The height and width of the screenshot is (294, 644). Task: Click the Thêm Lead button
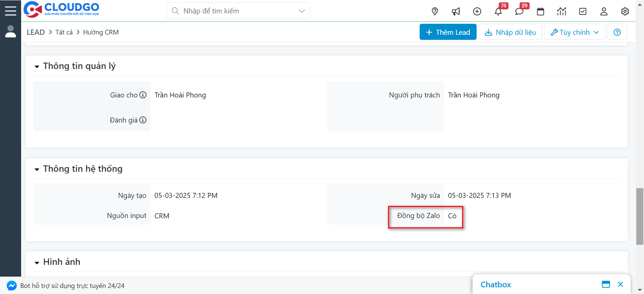(x=448, y=32)
